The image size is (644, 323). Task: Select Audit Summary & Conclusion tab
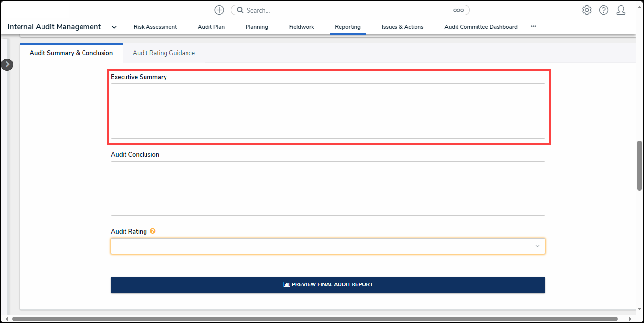71,53
